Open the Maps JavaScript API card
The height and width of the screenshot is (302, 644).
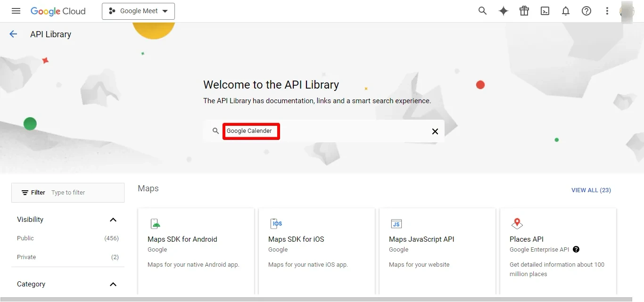[x=438, y=251]
